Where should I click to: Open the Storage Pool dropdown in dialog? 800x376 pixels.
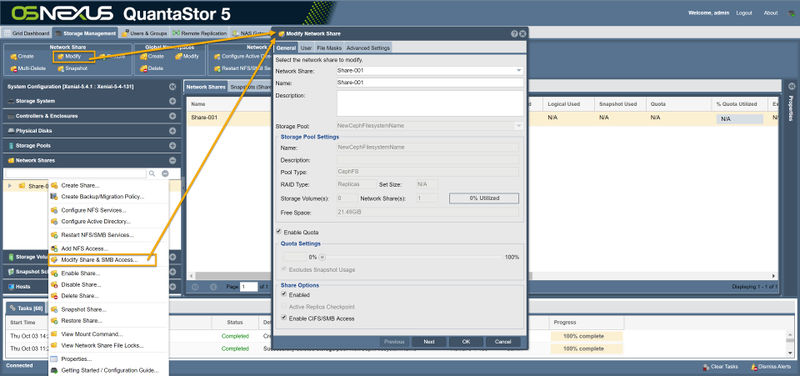coord(519,126)
